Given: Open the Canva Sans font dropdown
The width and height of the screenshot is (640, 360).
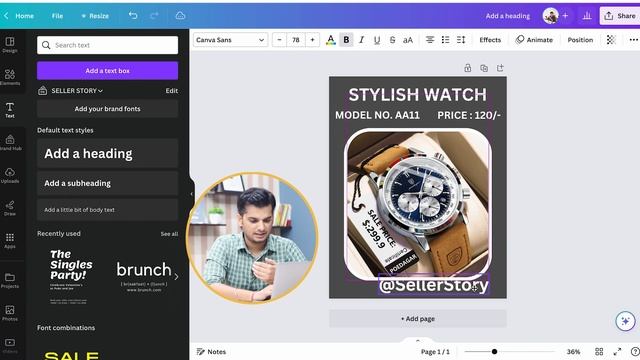Looking at the screenshot, I should coord(230,40).
